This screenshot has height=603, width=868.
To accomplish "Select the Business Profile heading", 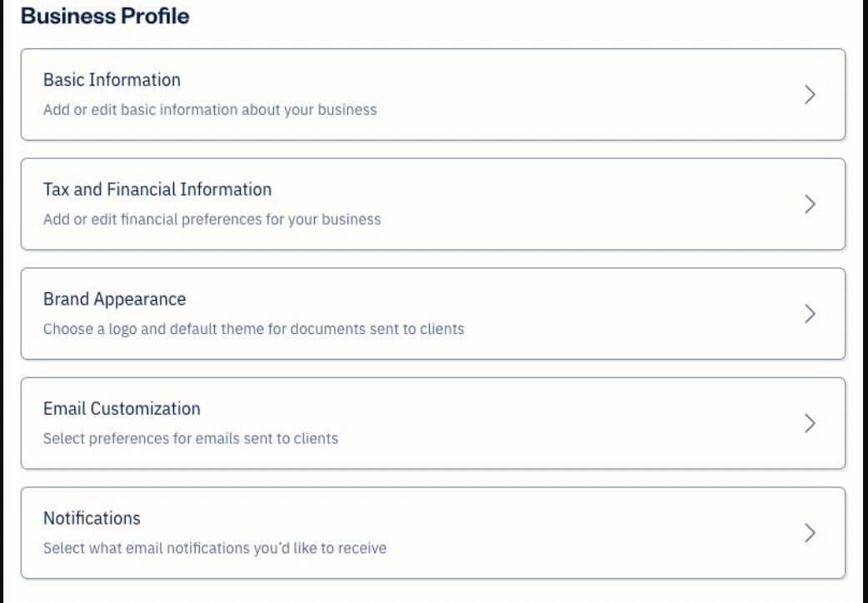I will click(107, 15).
